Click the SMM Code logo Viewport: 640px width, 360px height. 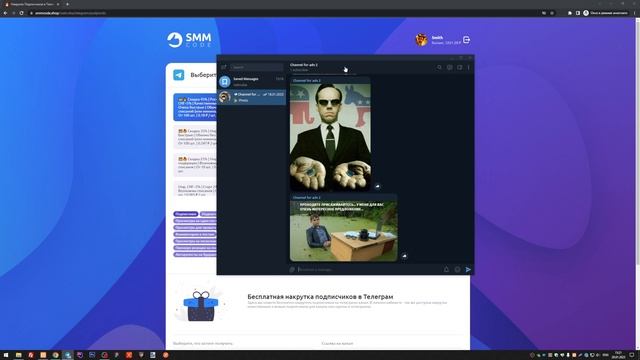(189, 40)
